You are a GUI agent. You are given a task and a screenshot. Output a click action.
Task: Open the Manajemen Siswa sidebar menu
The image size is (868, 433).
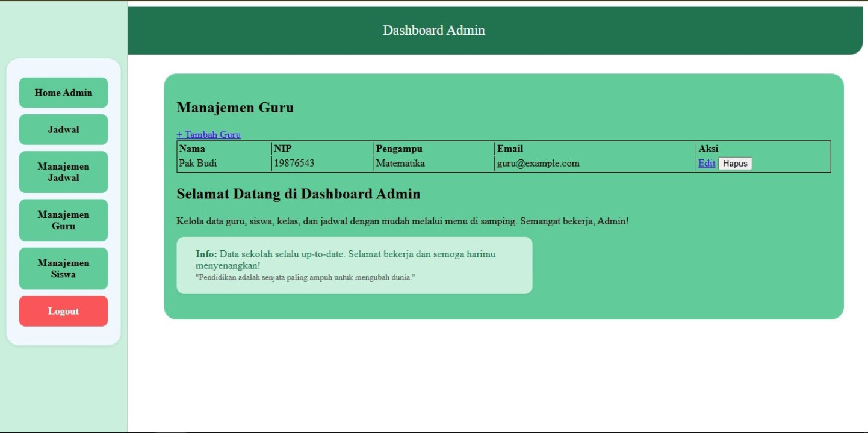point(63,268)
